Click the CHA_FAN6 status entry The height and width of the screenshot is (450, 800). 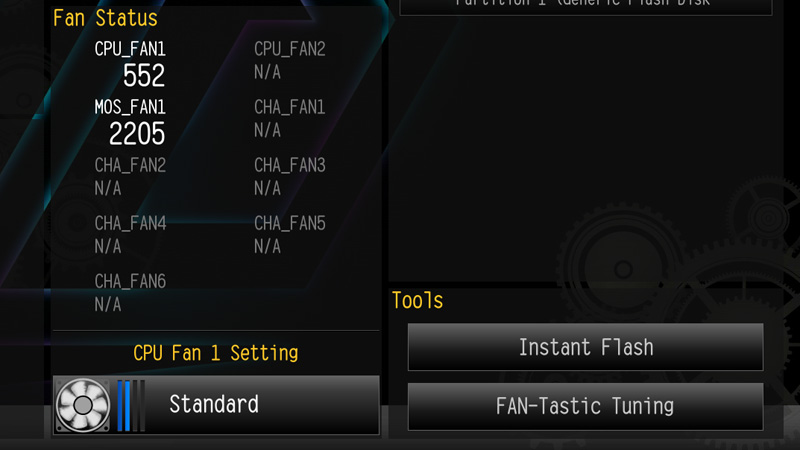(130, 293)
